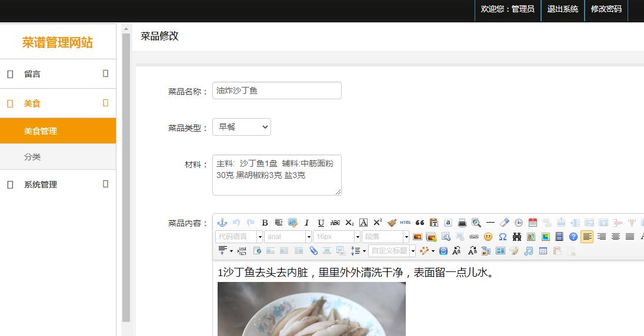Click the undo arrow in the editor toolbar
This screenshot has width=644, height=336.
236,223
